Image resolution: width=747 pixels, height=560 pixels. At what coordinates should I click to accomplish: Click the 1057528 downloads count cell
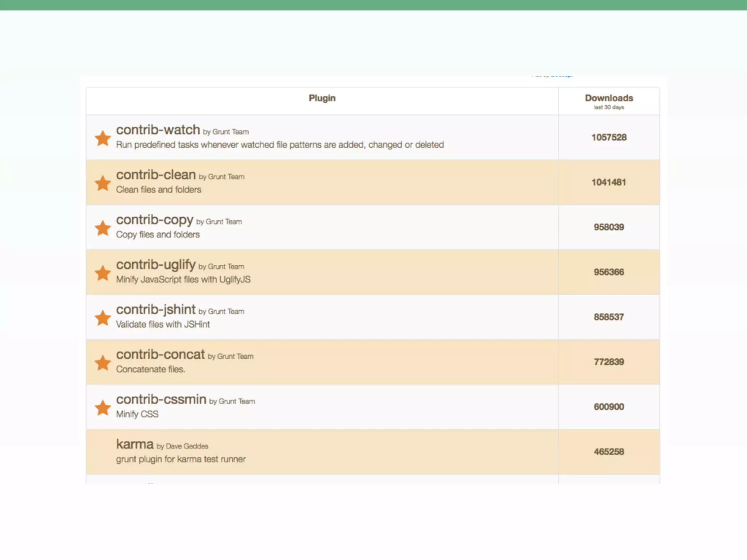pos(608,137)
